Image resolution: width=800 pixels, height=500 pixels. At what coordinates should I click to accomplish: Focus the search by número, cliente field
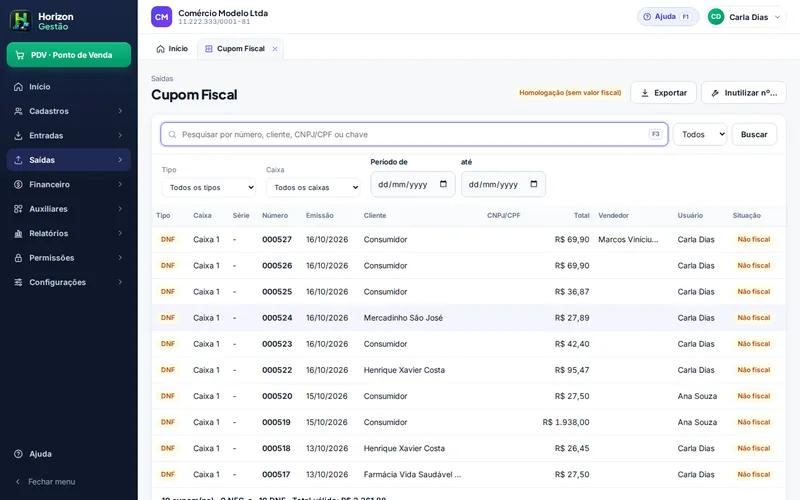click(x=414, y=134)
